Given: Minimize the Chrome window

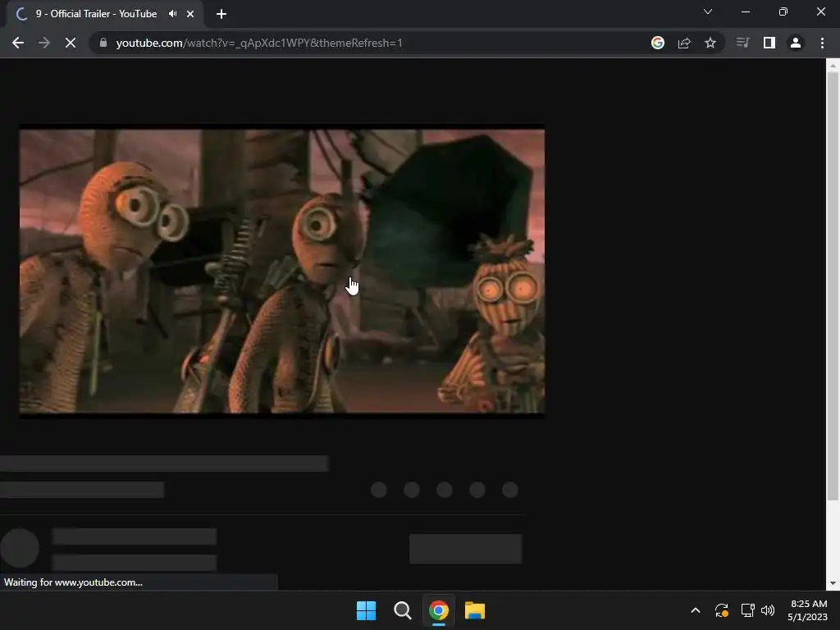Looking at the screenshot, I should (x=745, y=11).
